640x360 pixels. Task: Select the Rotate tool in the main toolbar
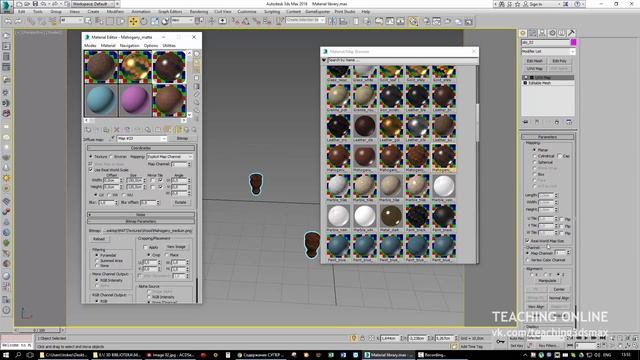tap(144, 21)
